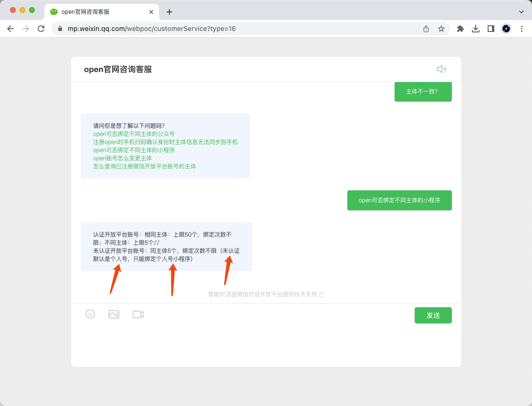
Task: Open the browser profile avatar
Action: pyautogui.click(x=506, y=29)
